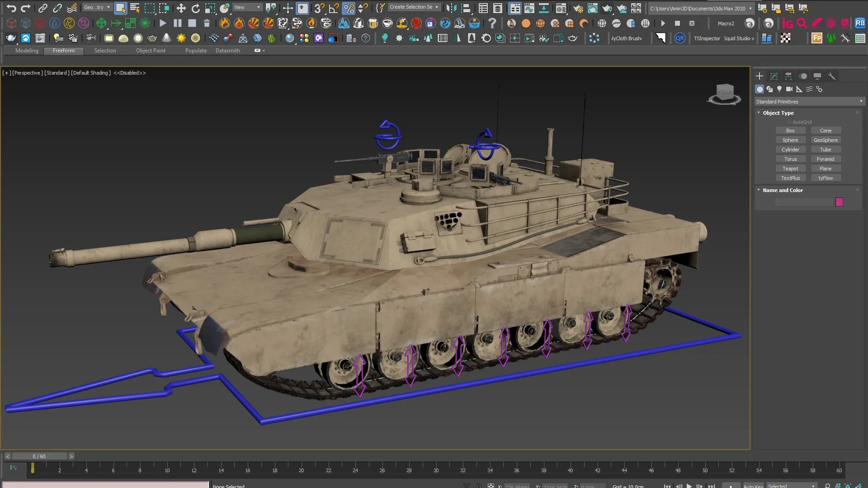Toggle Angle Snap on toolbar

[334, 8]
